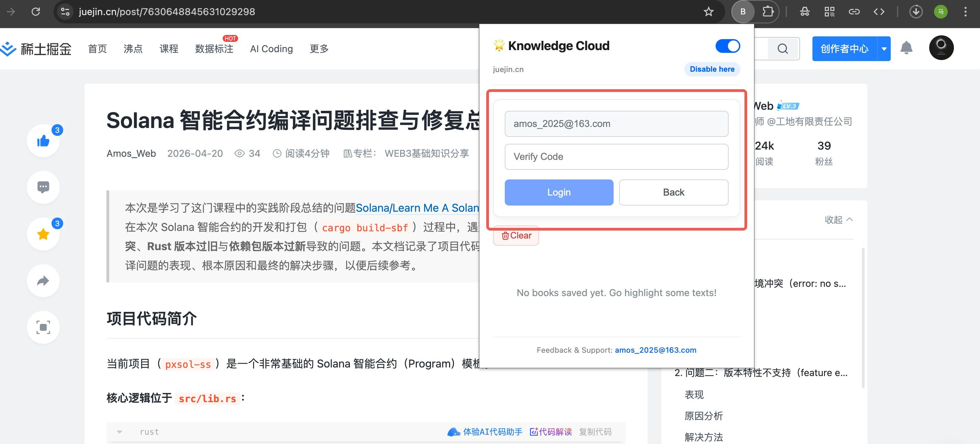Click the Back button in the popup
This screenshot has width=980, height=444.
click(x=673, y=192)
